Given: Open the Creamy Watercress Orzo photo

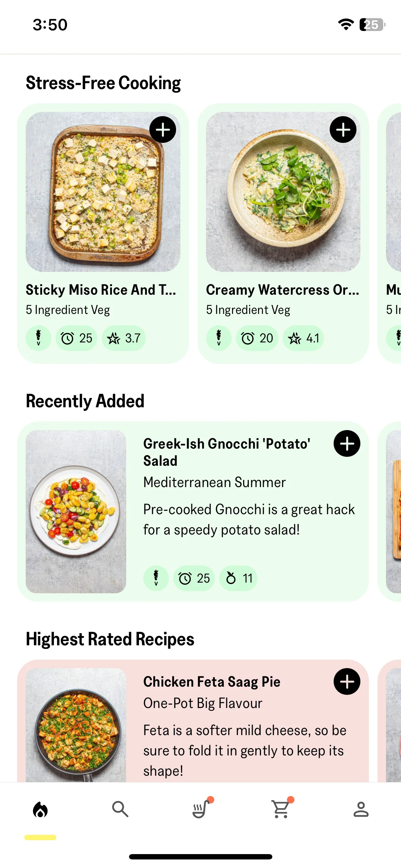Looking at the screenshot, I should (283, 192).
